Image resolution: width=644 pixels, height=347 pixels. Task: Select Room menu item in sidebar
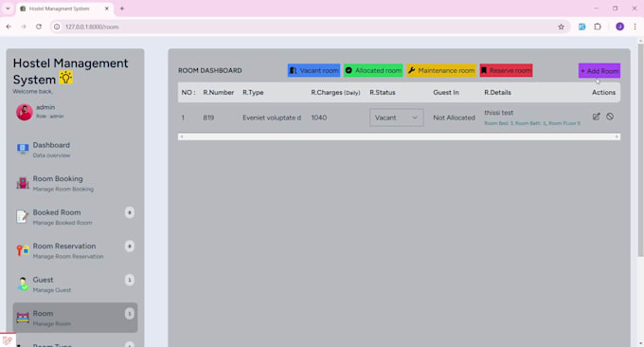coord(75,318)
